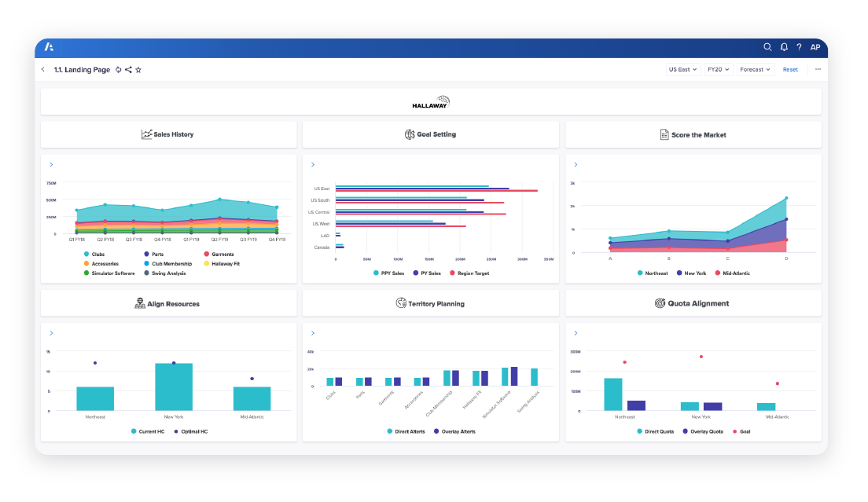Expand the Quota Alignment chart chevron

tap(576, 333)
